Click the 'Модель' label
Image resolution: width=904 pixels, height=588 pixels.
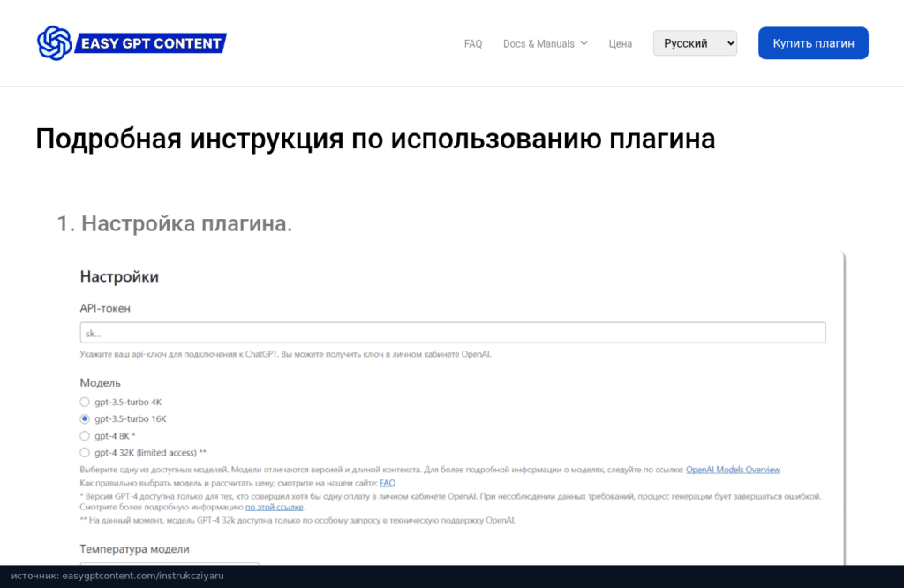[x=101, y=383]
